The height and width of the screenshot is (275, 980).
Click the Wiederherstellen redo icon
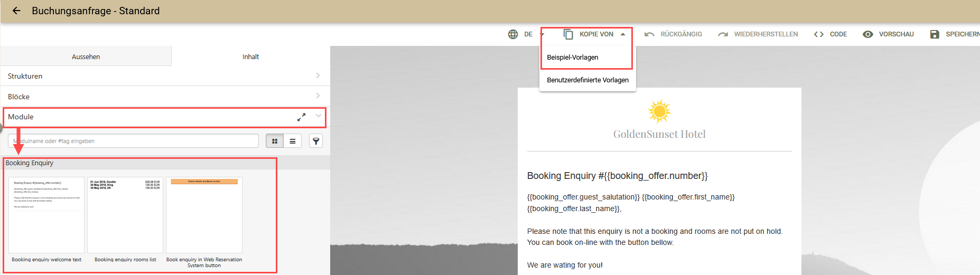pyautogui.click(x=723, y=34)
